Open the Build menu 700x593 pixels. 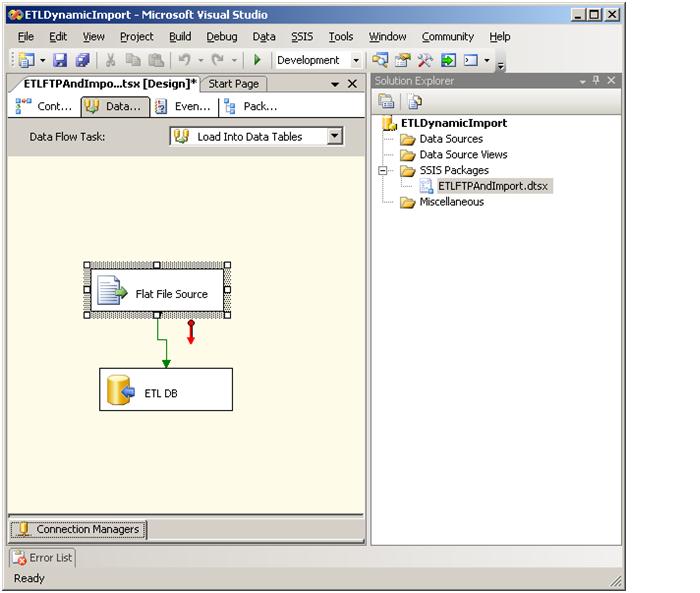pyautogui.click(x=180, y=37)
